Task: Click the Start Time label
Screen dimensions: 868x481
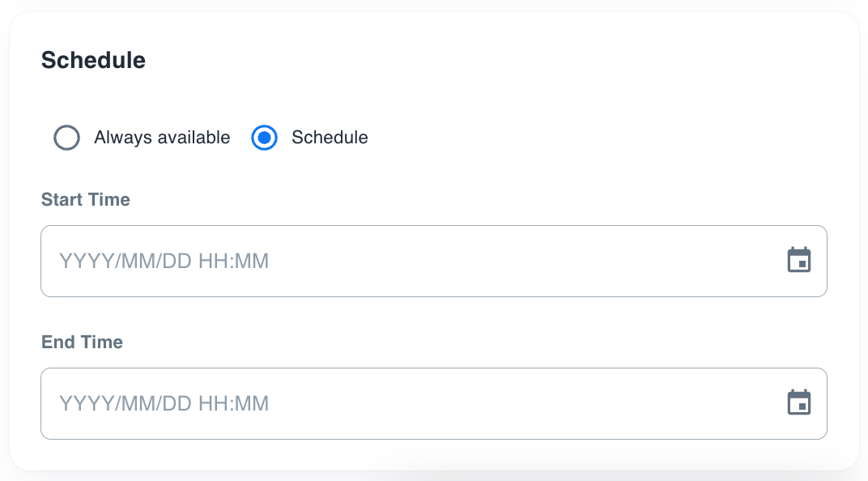Action: click(85, 199)
